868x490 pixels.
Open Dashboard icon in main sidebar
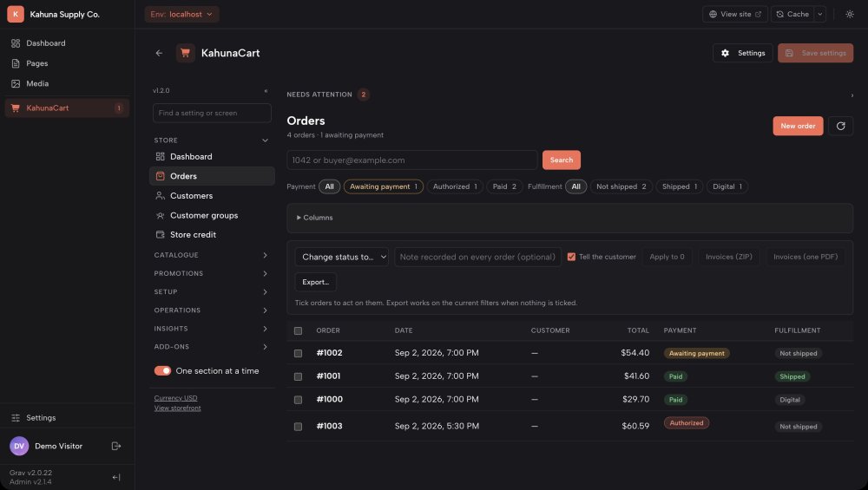16,43
